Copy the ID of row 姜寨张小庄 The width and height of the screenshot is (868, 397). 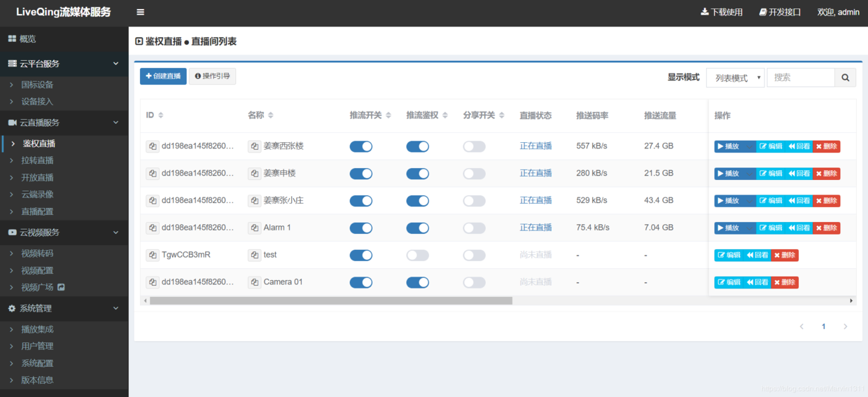pyautogui.click(x=152, y=201)
